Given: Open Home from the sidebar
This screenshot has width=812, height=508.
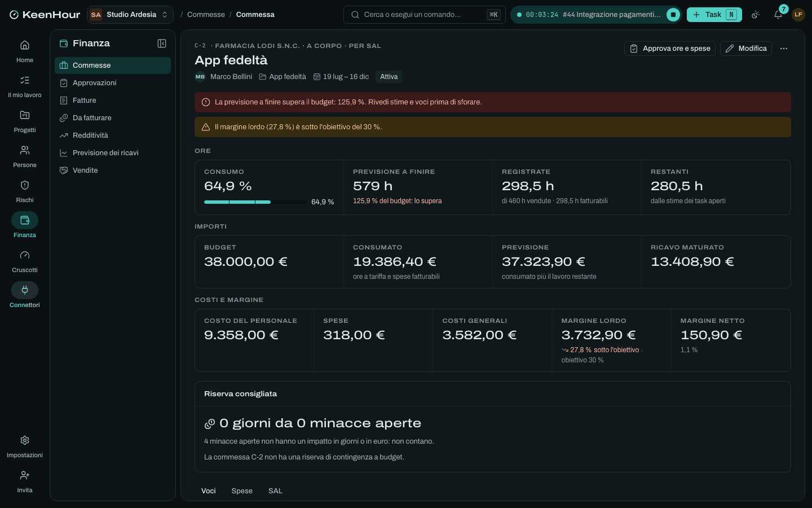Looking at the screenshot, I should (x=25, y=51).
